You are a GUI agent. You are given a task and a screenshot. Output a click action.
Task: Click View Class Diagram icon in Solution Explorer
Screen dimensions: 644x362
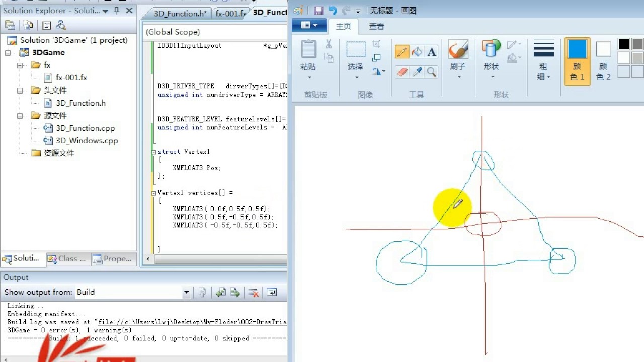tap(61, 25)
